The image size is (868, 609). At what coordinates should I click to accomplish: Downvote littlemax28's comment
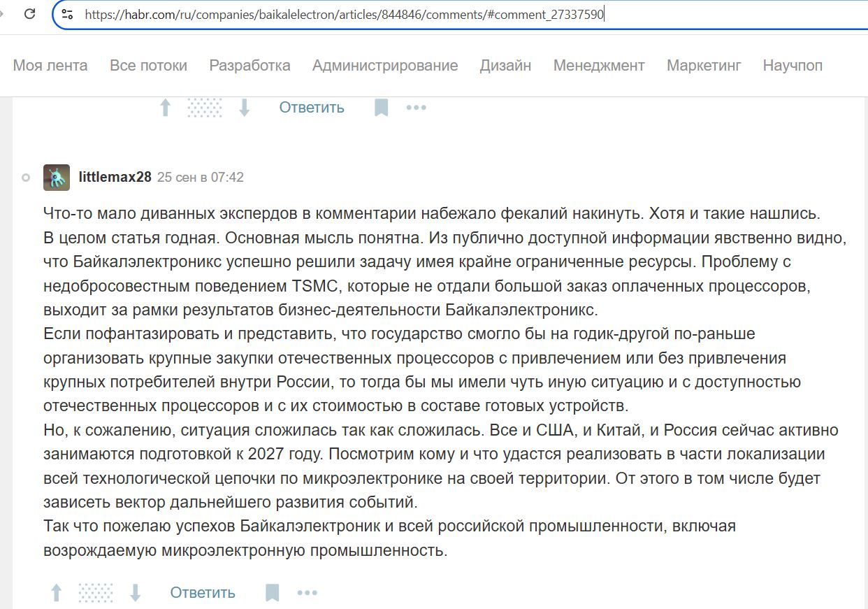135,593
